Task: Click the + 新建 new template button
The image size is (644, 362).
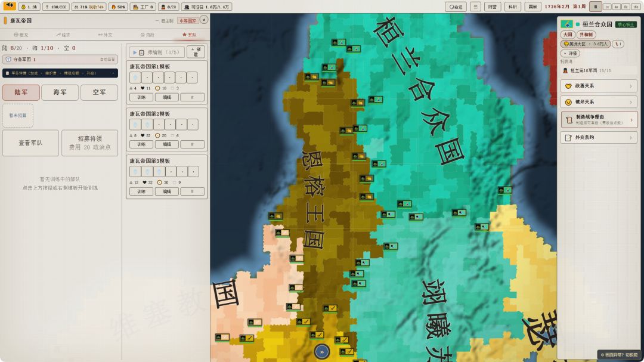Action: [x=196, y=52]
